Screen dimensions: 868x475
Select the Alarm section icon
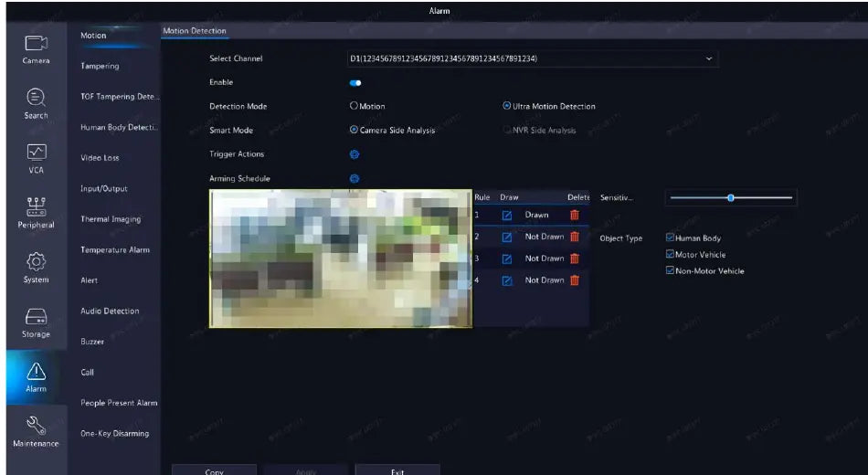(36, 372)
